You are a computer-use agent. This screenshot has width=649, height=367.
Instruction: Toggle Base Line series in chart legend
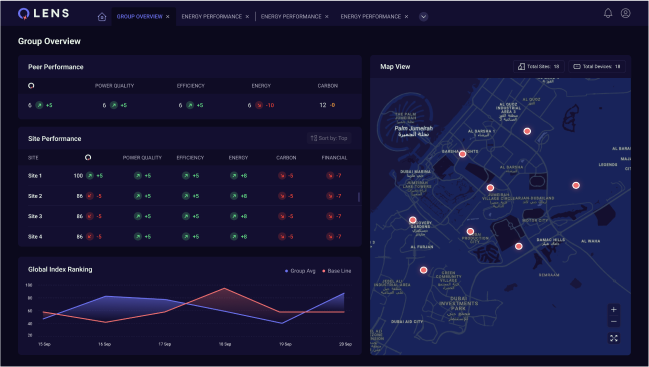pyautogui.click(x=337, y=271)
